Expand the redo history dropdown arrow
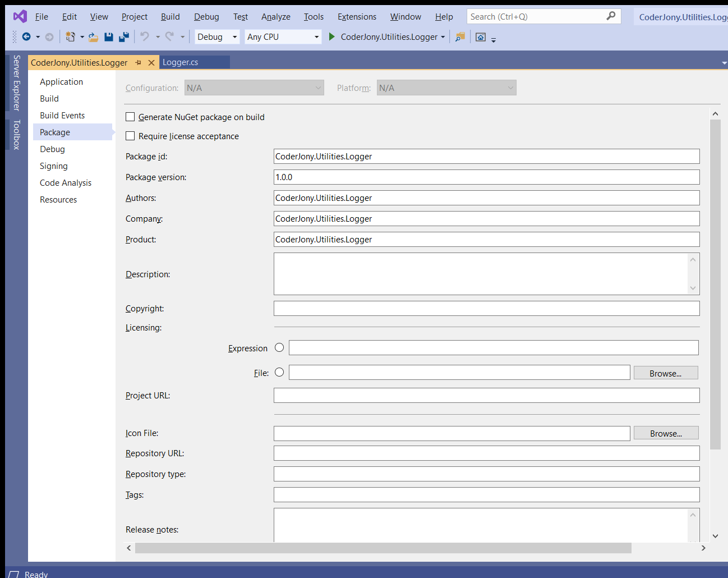 click(182, 37)
